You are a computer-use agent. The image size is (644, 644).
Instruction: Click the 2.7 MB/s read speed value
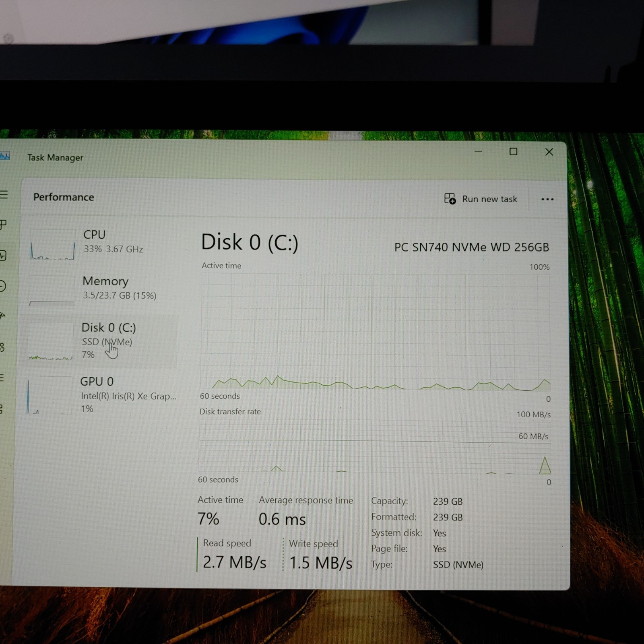(x=234, y=562)
